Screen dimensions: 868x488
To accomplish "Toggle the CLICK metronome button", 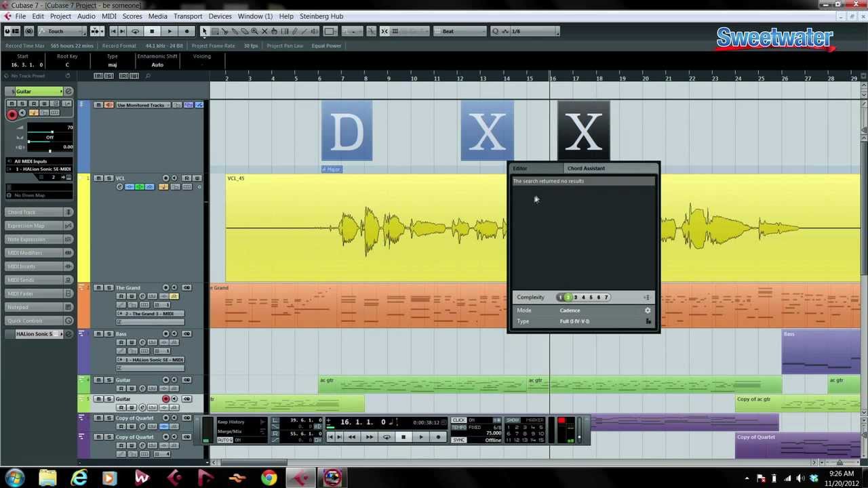I will click(x=459, y=420).
